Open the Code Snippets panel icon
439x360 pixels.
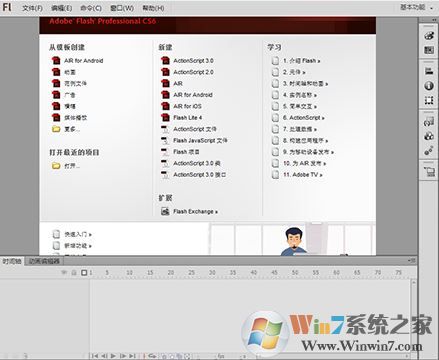point(429,121)
